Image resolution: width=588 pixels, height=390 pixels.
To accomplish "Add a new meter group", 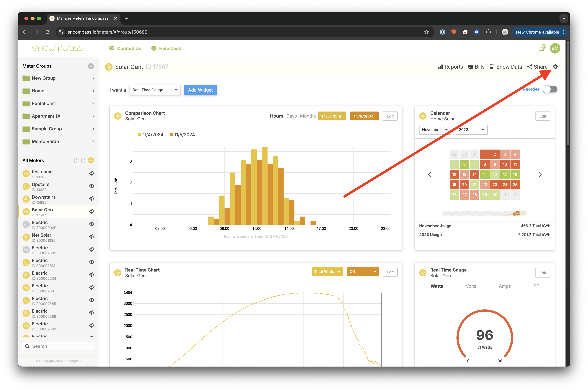I will pyautogui.click(x=91, y=66).
